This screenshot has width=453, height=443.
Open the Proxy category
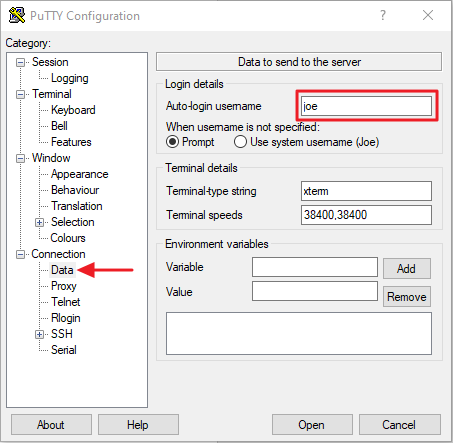64,286
